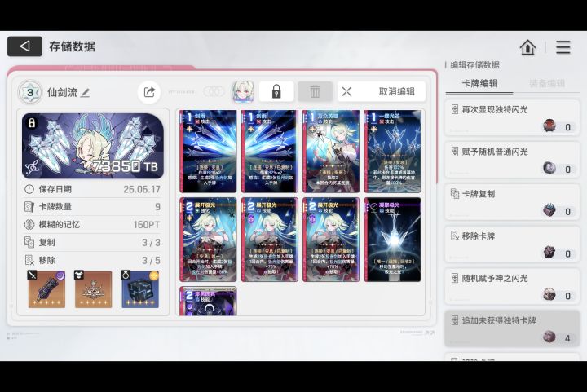The height and width of the screenshot is (392, 587).
Task: Select the 展开极光 强化 card
Action: coord(208,240)
